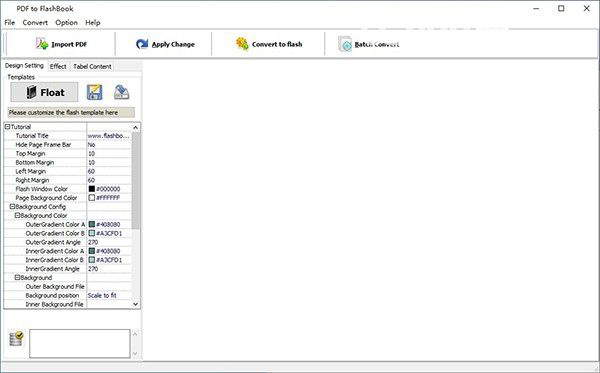Viewport: 600px width, 373px height.
Task: Click the description text box at bottom
Action: (80, 344)
